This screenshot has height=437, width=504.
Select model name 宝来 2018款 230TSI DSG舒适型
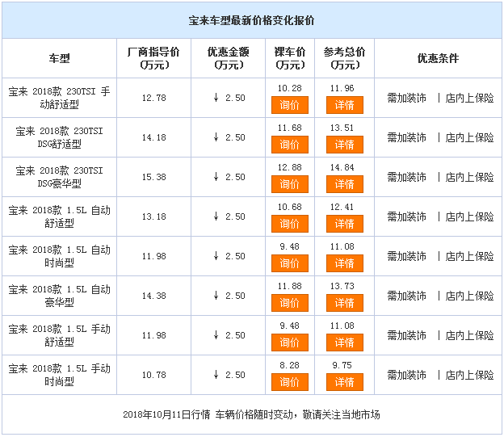click(x=59, y=137)
